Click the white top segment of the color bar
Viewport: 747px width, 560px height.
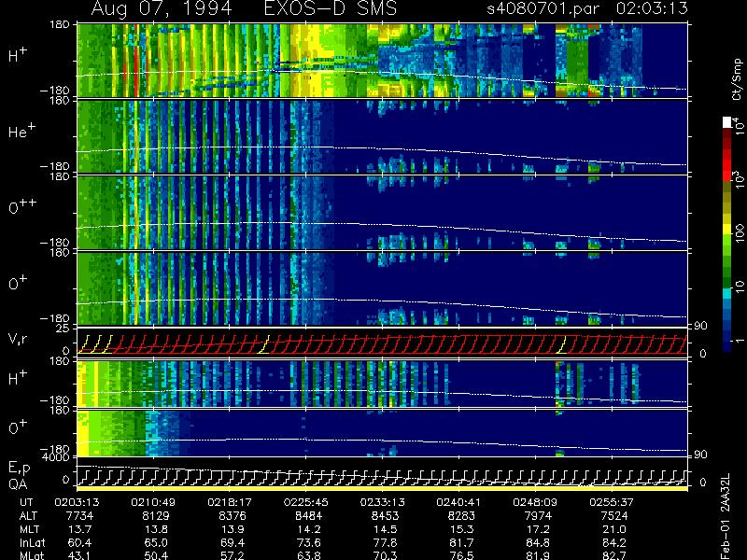(727, 122)
